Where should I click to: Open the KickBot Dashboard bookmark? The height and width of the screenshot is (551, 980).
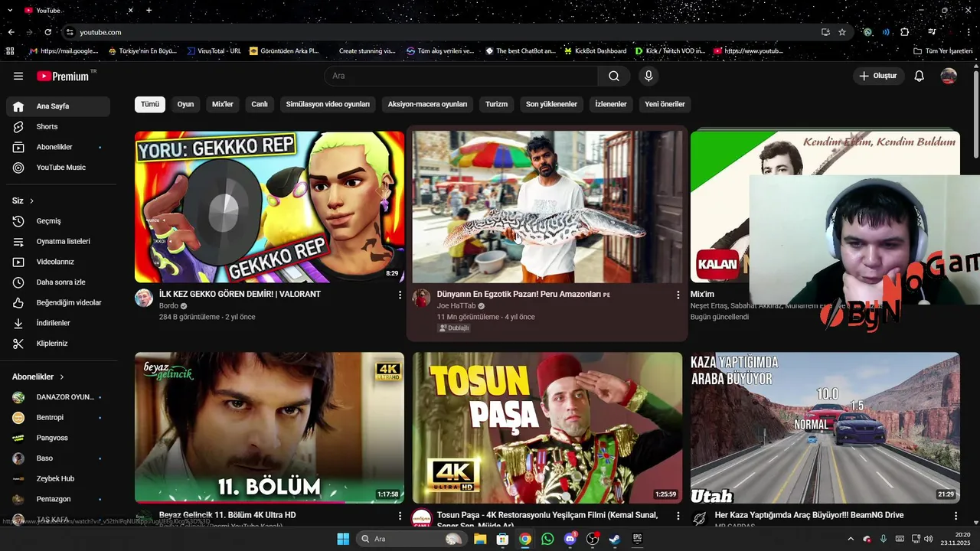click(x=595, y=51)
